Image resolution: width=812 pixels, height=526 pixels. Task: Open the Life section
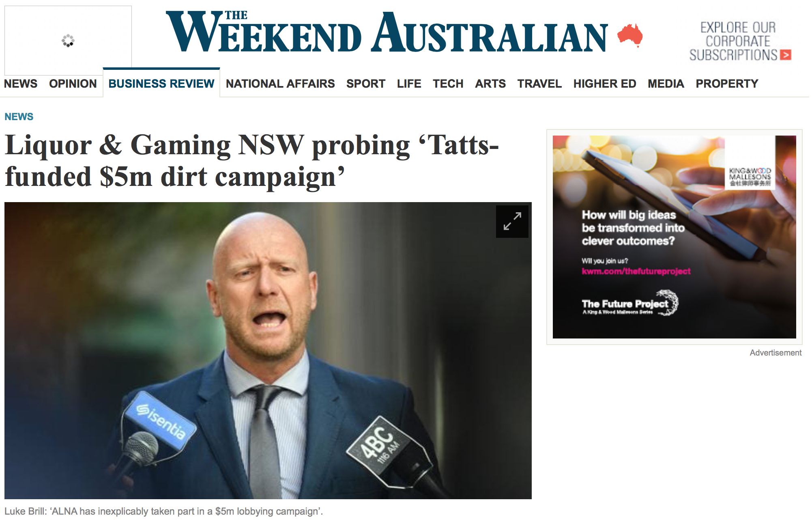pyautogui.click(x=409, y=84)
